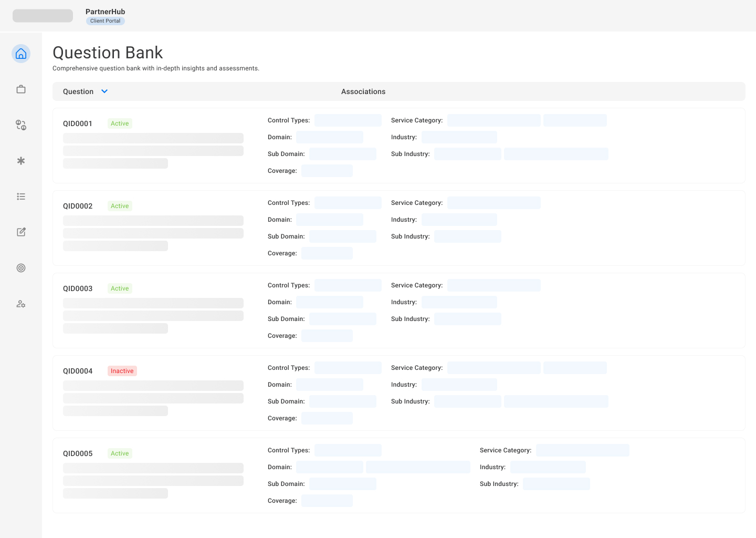Click the Active status badge for QID0005
756x538 pixels.
coord(120,453)
